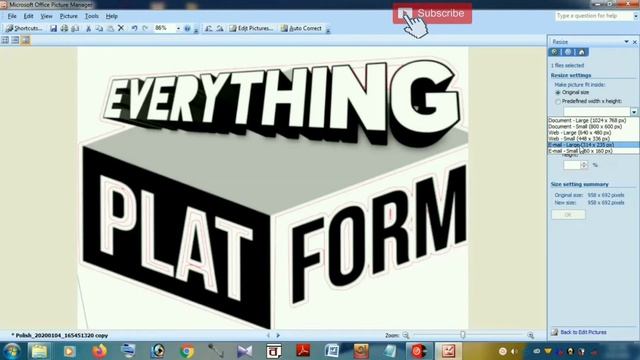
Task: Click the YouTube Subscribe button overlay
Action: tap(432, 13)
